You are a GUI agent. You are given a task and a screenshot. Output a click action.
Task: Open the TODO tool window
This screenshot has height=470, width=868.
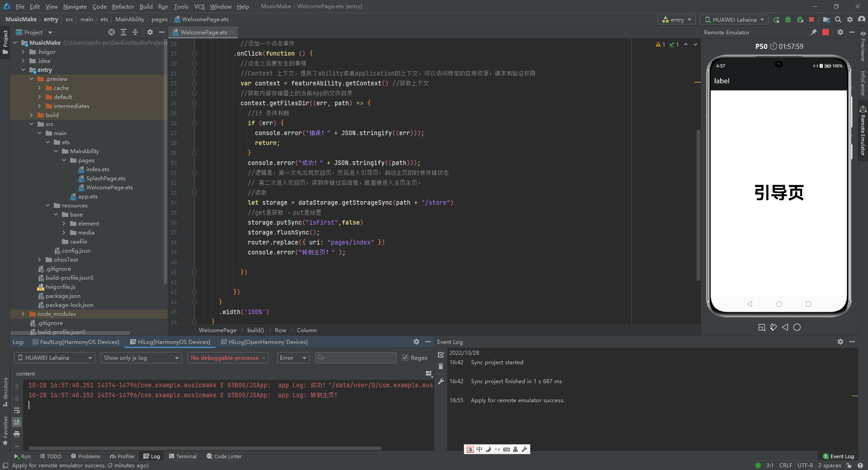coord(51,456)
